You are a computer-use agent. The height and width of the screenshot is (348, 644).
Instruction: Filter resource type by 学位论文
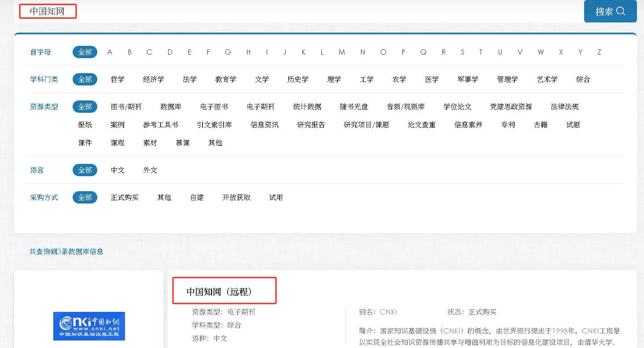pyautogui.click(x=457, y=107)
